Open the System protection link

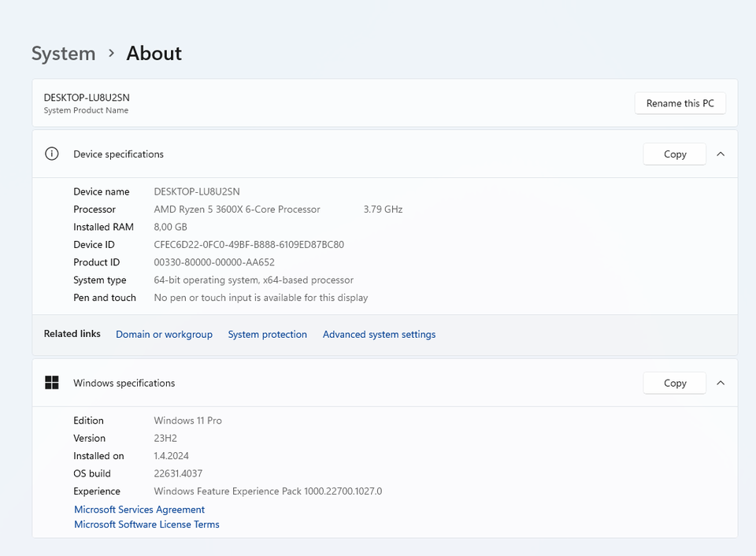267,335
